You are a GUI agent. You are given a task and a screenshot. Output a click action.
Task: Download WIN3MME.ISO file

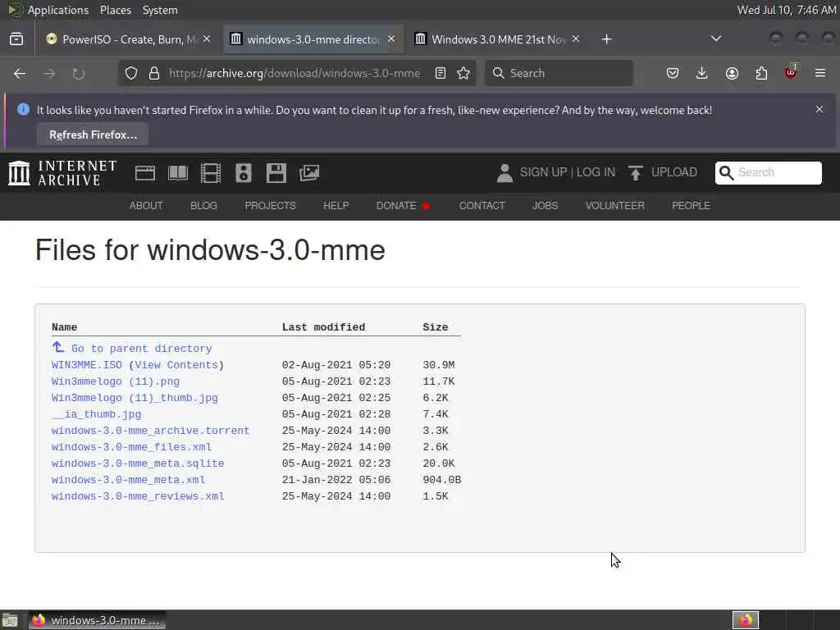pyautogui.click(x=87, y=365)
